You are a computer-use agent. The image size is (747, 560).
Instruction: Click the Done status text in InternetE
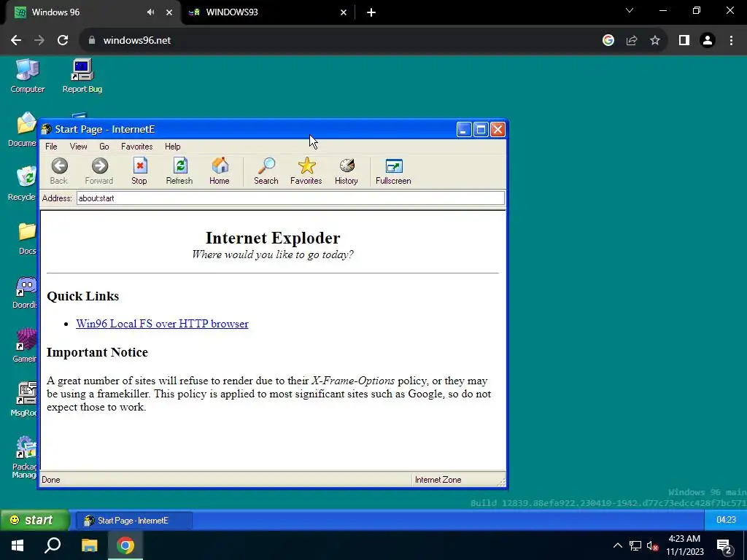tap(51, 480)
